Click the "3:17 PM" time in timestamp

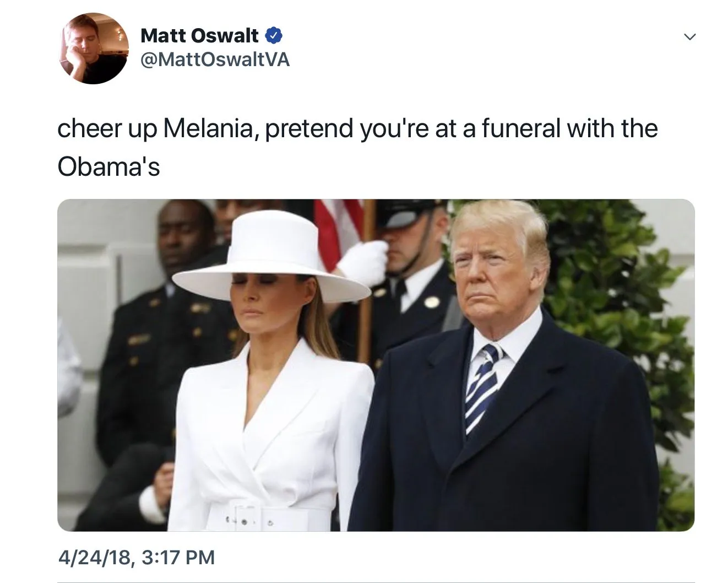pos(178,557)
